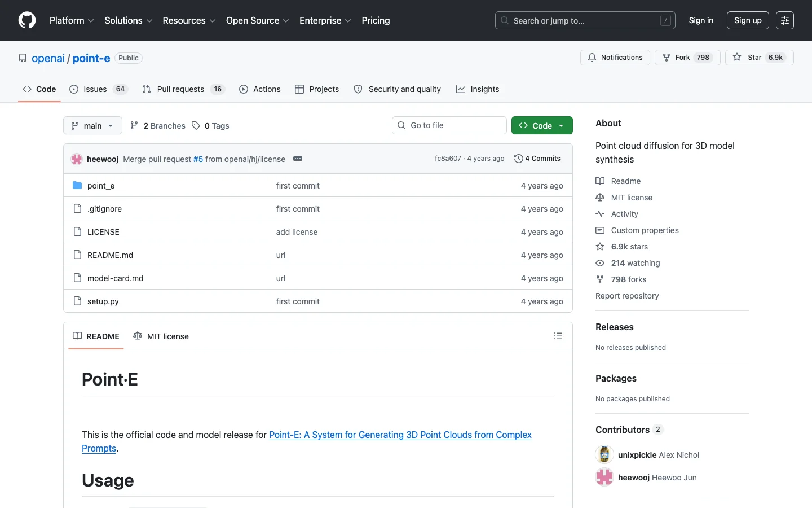Image resolution: width=812 pixels, height=508 pixels.
Task: Expand the Solutions menu
Action: (x=129, y=20)
